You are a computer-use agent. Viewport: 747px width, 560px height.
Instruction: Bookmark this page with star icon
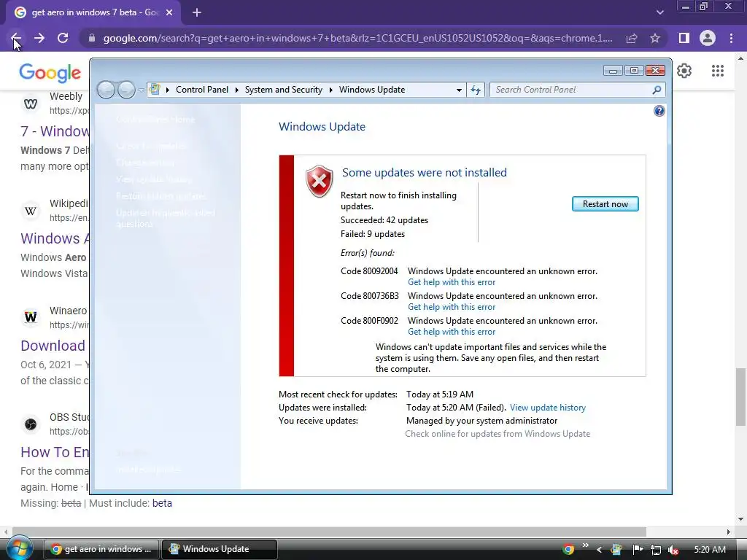pos(655,38)
